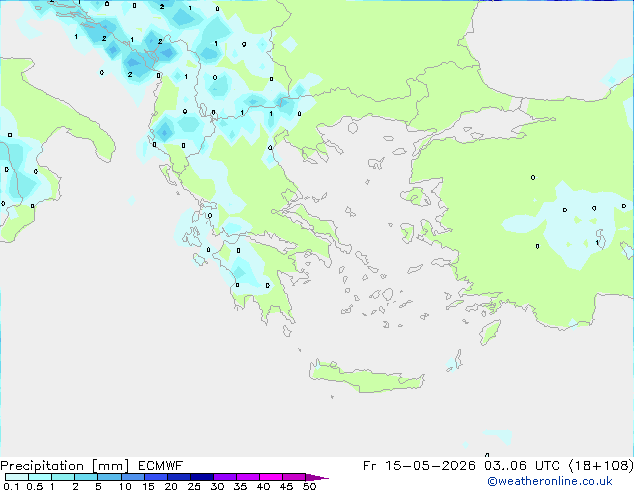Pick the 40–45 mm magenta legend swatch
The image size is (634, 490).
[x=271, y=477]
